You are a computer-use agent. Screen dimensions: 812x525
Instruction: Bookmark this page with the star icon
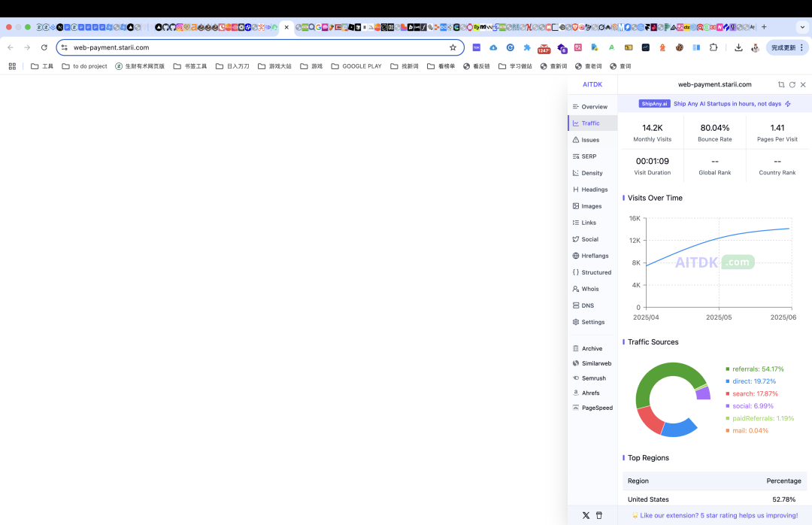click(453, 47)
